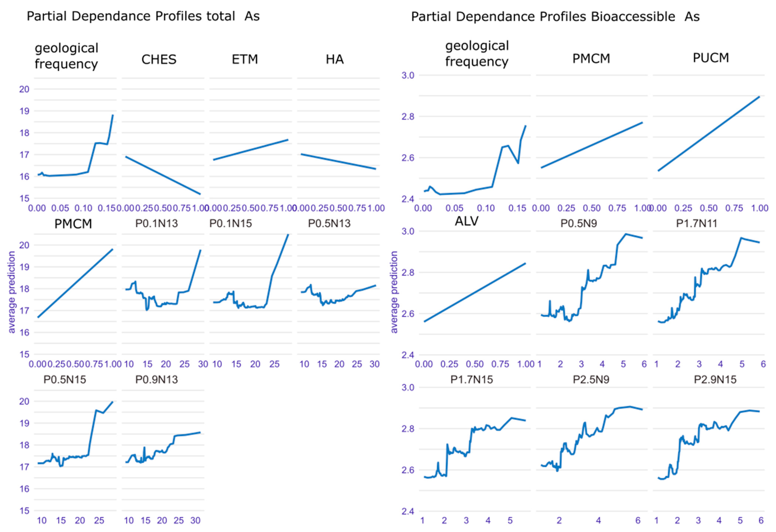The height and width of the screenshot is (532, 776).
Task: Select the CHES panel title
Action: [x=159, y=59]
